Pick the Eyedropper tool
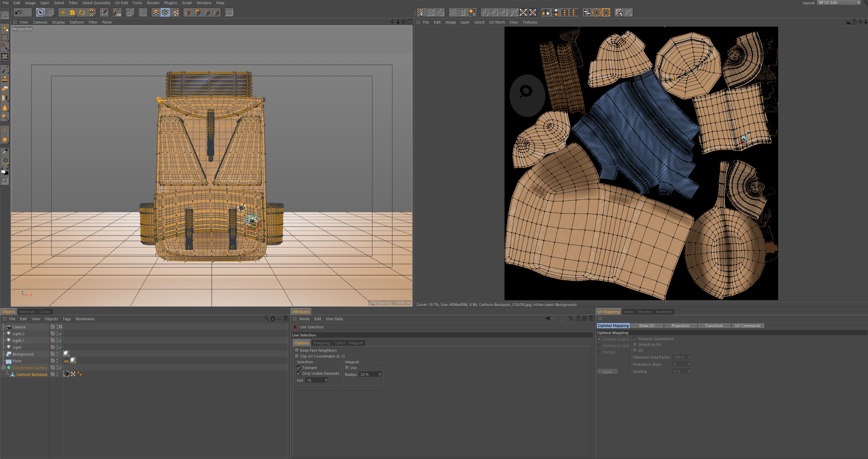The height and width of the screenshot is (459, 868). 5,152
